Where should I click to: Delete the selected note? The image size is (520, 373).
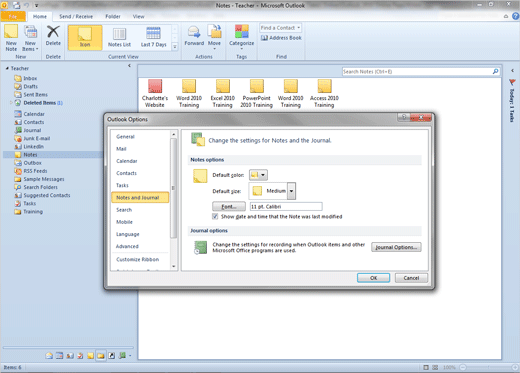coord(53,36)
